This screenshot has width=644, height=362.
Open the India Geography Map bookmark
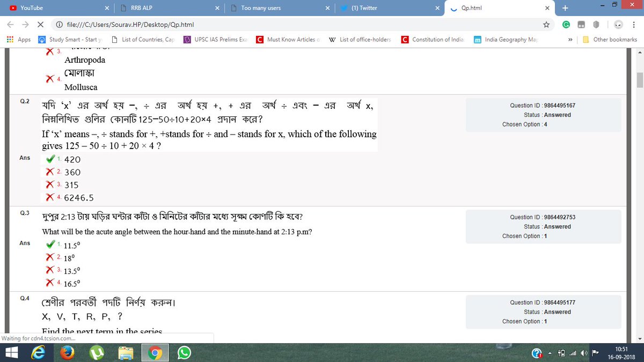[x=505, y=40]
